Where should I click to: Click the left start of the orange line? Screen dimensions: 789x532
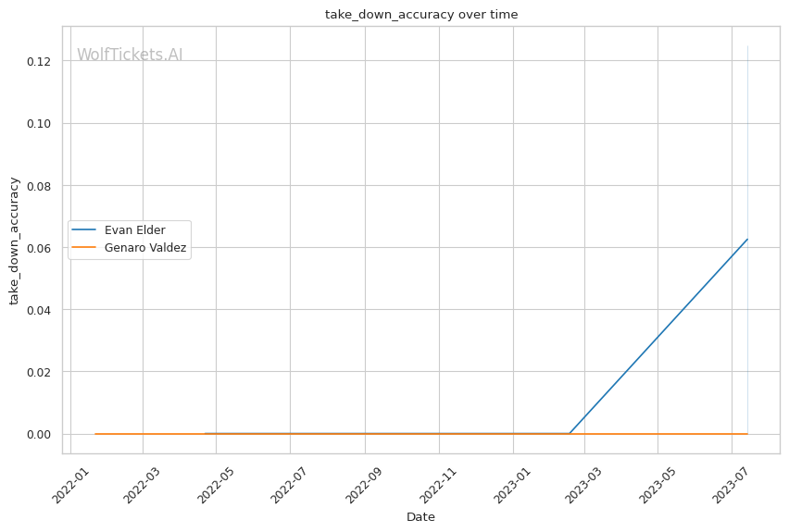(x=95, y=434)
